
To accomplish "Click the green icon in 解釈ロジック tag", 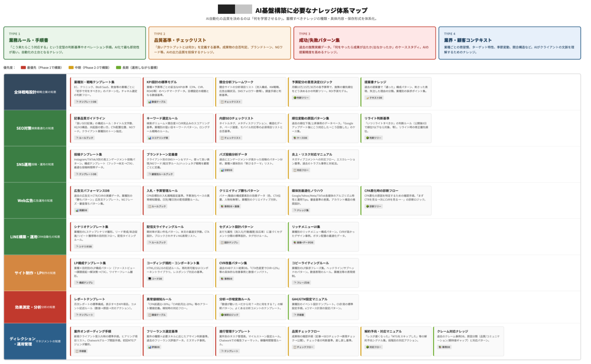I will pos(222,315).
